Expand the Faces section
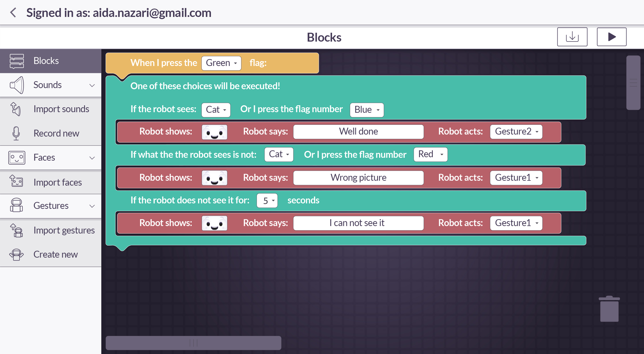This screenshot has width=644, height=354. click(x=92, y=158)
